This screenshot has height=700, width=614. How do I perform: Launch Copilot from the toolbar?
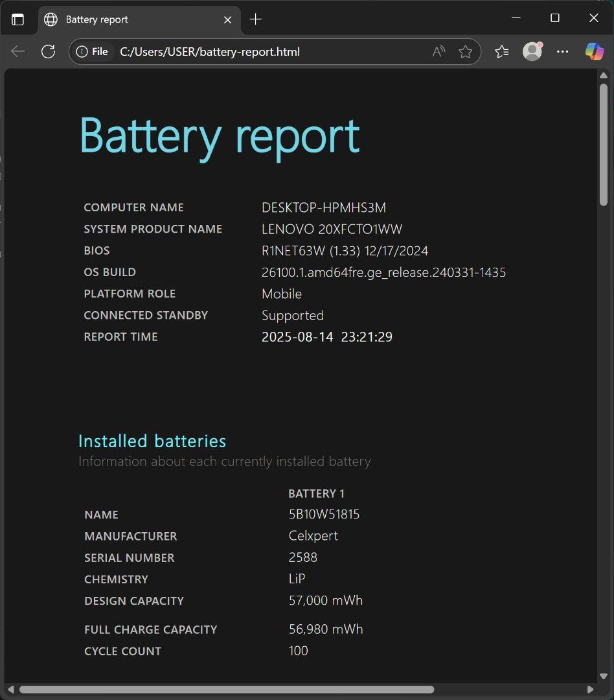click(x=595, y=51)
